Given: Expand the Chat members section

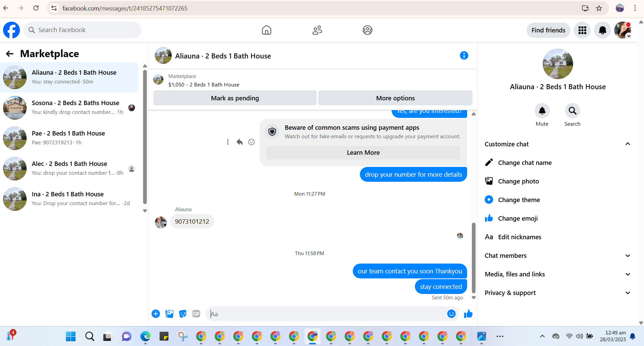Looking at the screenshot, I should (628, 256).
